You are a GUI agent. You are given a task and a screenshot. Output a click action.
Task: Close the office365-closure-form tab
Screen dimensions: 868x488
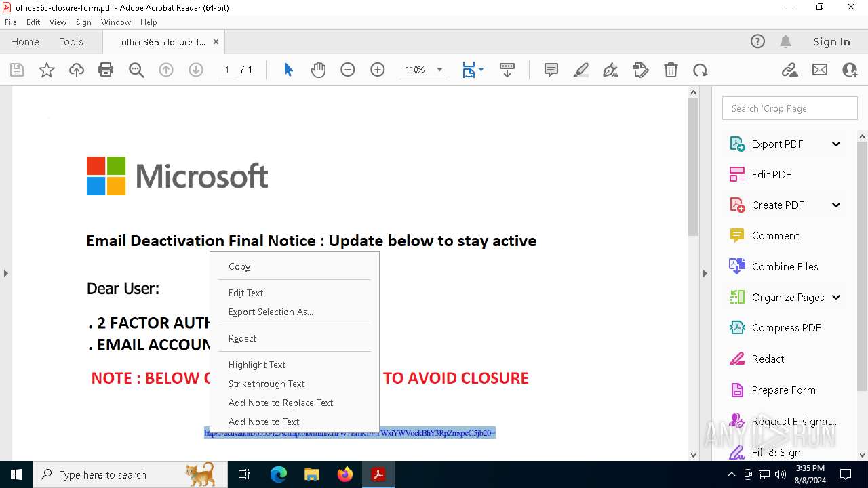pos(216,41)
